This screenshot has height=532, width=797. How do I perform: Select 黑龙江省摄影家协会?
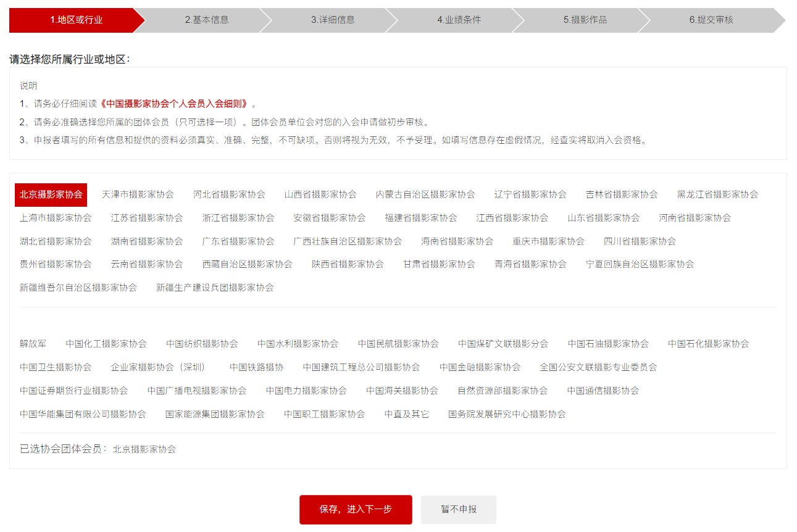coord(717,194)
